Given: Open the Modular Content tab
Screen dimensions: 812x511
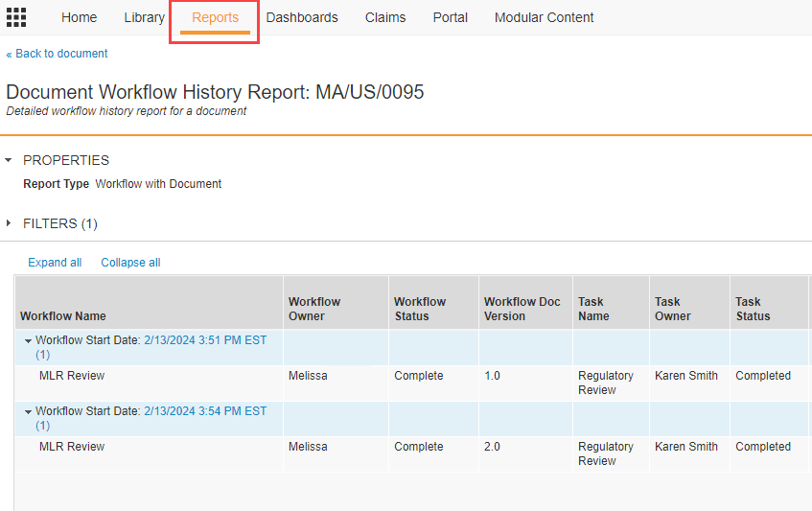Looking at the screenshot, I should coord(544,17).
